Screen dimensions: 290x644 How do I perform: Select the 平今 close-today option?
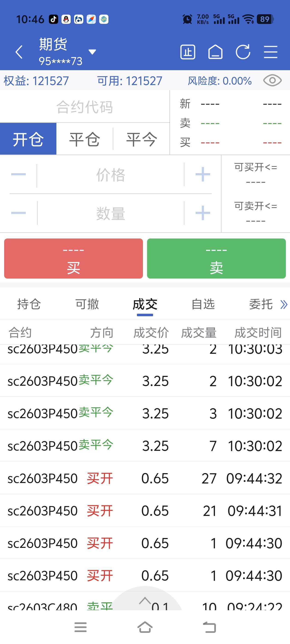pyautogui.click(x=142, y=139)
